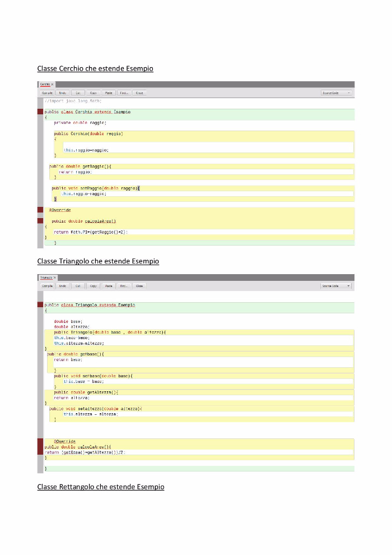Click the 'public double getRaggio(){' line
This screenshot has width=392, height=555.
click(x=80, y=166)
